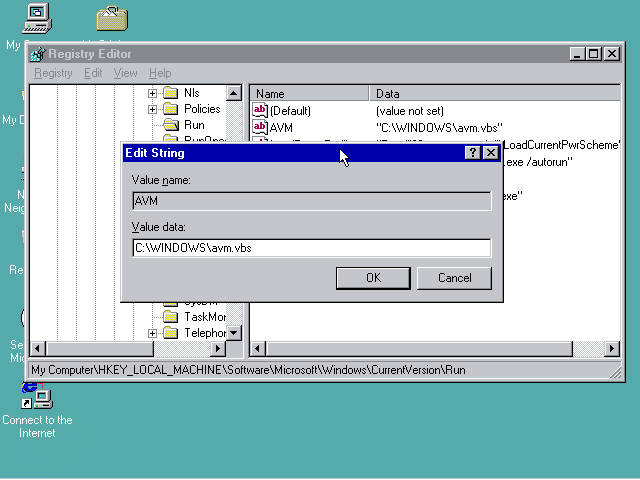This screenshot has height=480, width=640.
Task: Expand the Nls key in the tree
Action: 152,93
